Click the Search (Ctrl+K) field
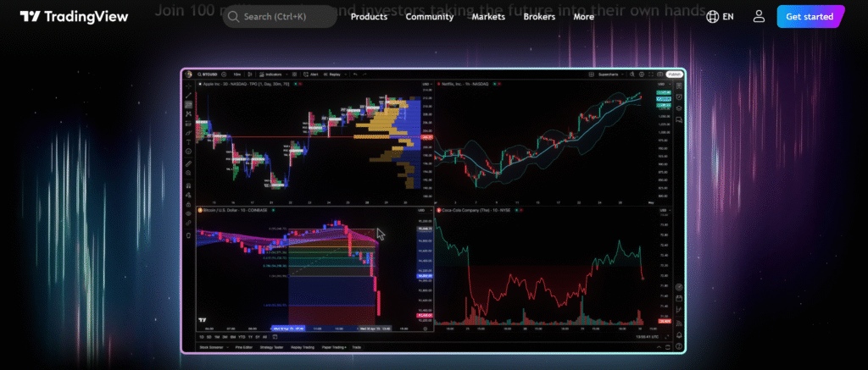 (280, 17)
